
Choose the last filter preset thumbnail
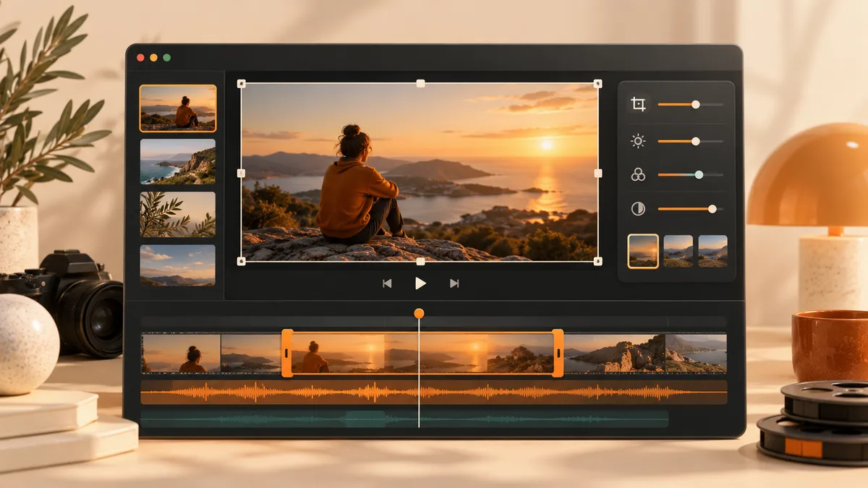712,251
